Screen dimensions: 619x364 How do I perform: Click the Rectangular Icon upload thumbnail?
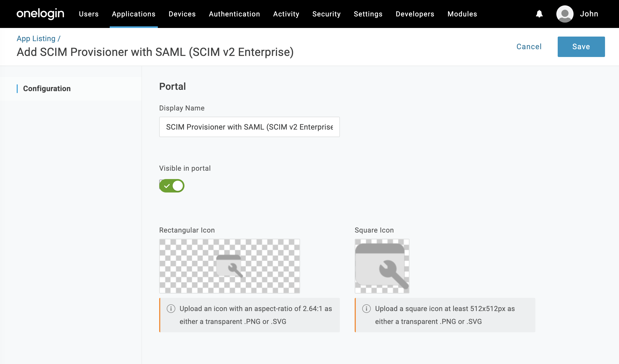pos(229,266)
